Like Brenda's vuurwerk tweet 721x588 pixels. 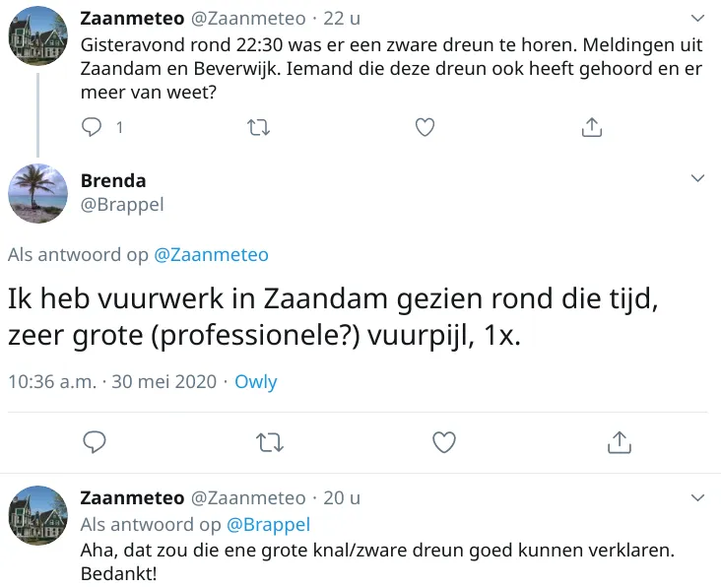(444, 441)
